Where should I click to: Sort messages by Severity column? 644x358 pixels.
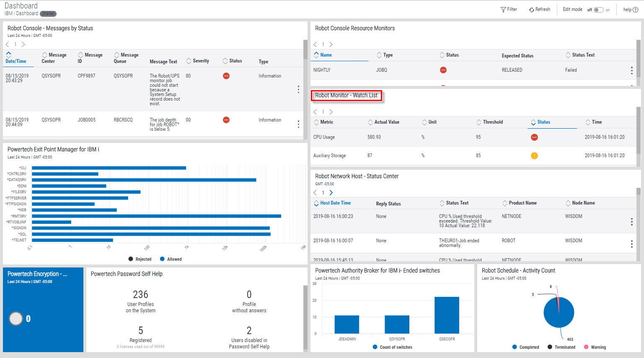pos(198,61)
